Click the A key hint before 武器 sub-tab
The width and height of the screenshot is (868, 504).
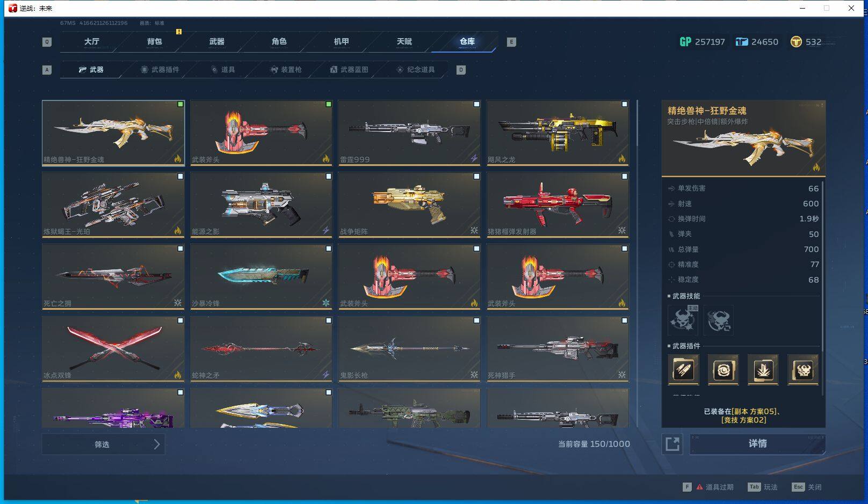click(47, 70)
